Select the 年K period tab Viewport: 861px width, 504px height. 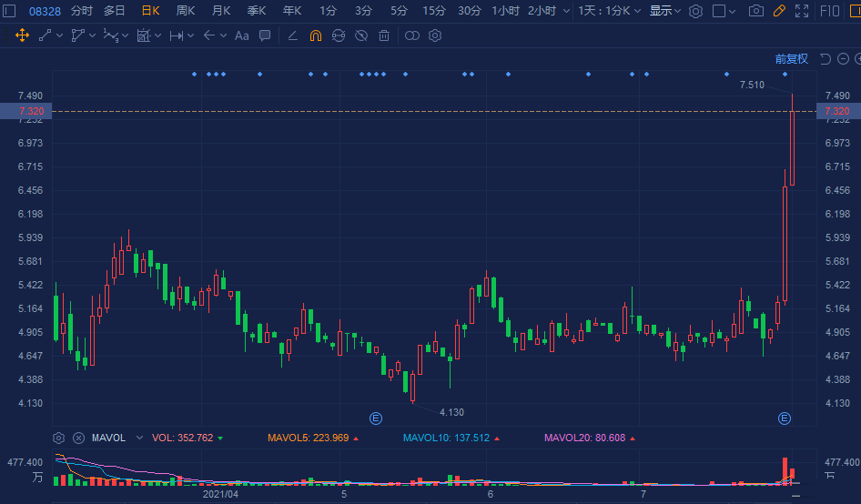pyautogui.click(x=292, y=11)
